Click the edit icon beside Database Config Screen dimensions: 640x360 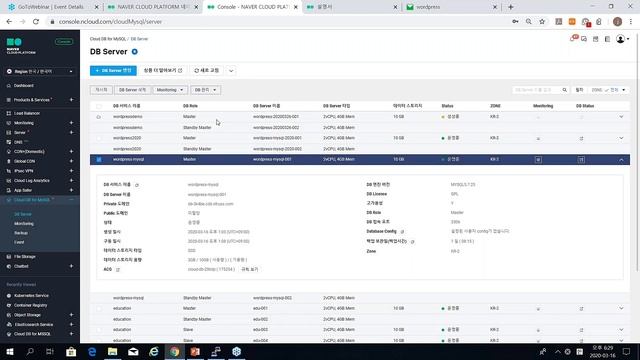pos(402,231)
